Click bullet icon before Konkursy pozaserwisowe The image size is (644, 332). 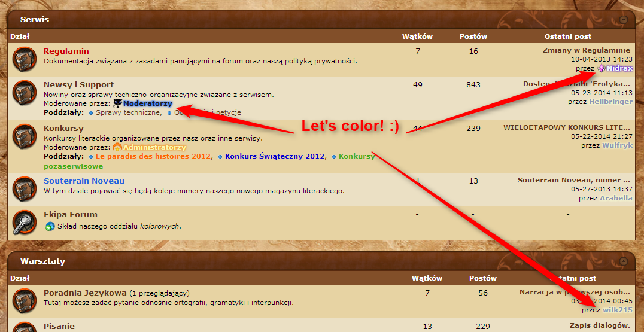(335, 157)
